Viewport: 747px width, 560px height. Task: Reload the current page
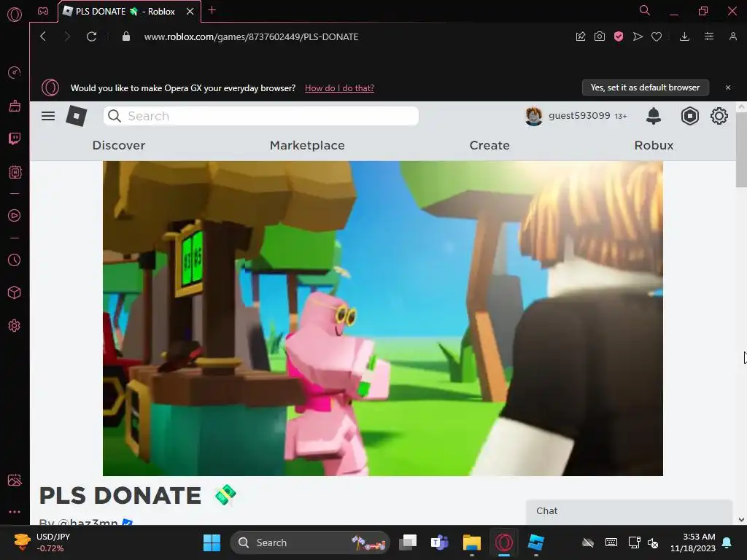click(x=91, y=36)
